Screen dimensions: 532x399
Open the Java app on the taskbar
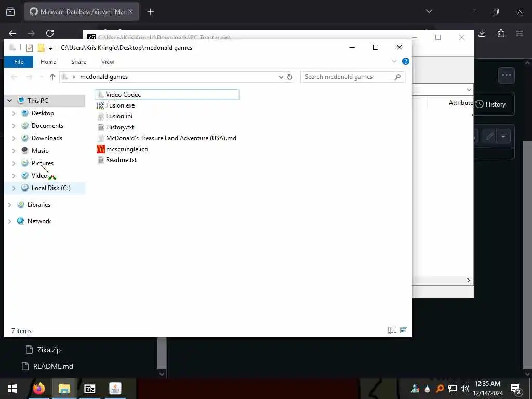(x=115, y=389)
